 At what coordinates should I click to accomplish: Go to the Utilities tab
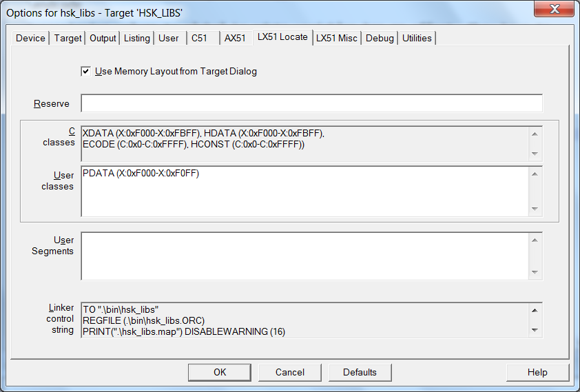point(417,38)
